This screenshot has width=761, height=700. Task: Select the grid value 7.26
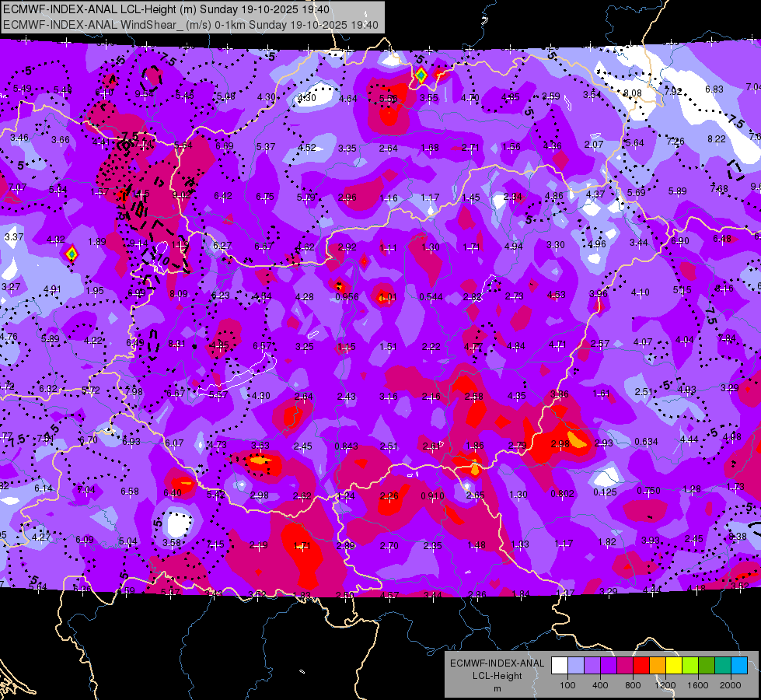pyautogui.click(x=675, y=141)
